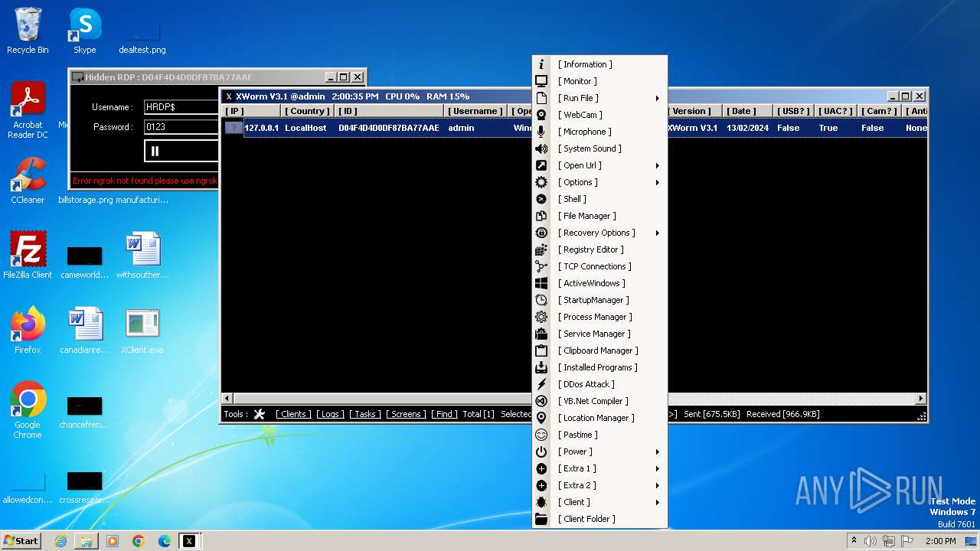Click the Username field in Hidden RDP
Screen dimensions: 980x551
click(x=181, y=107)
